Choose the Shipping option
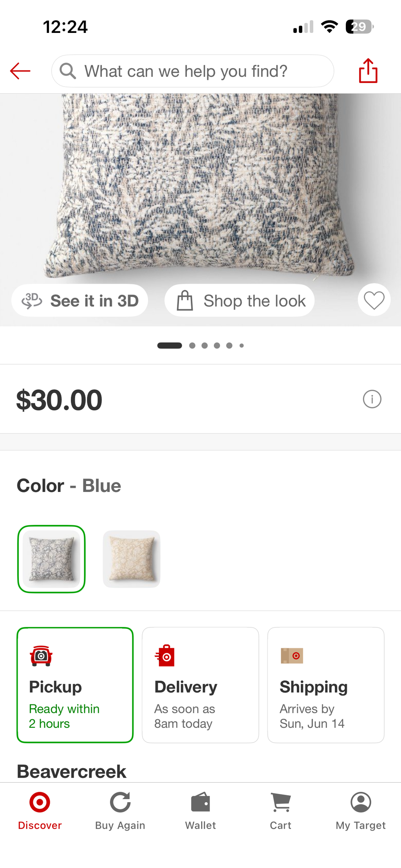401x868 pixels. 325,685
